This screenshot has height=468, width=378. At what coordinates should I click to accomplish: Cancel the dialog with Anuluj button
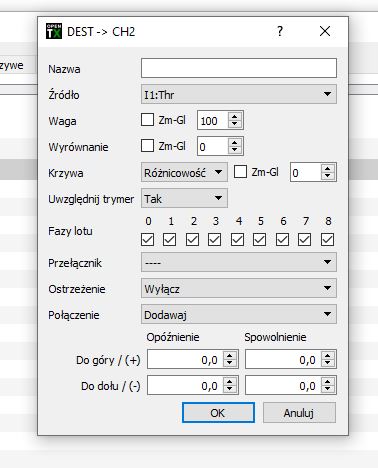click(x=299, y=413)
